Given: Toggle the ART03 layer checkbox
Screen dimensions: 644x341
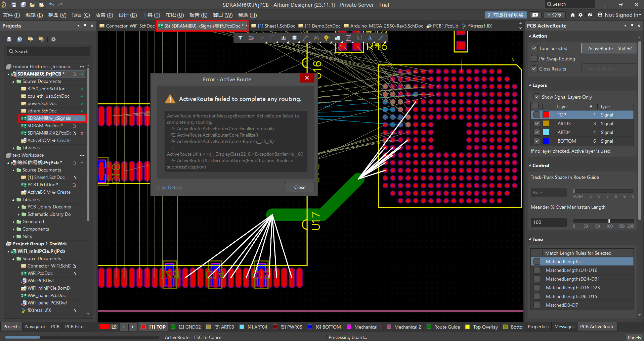Looking at the screenshot, I should point(537,124).
